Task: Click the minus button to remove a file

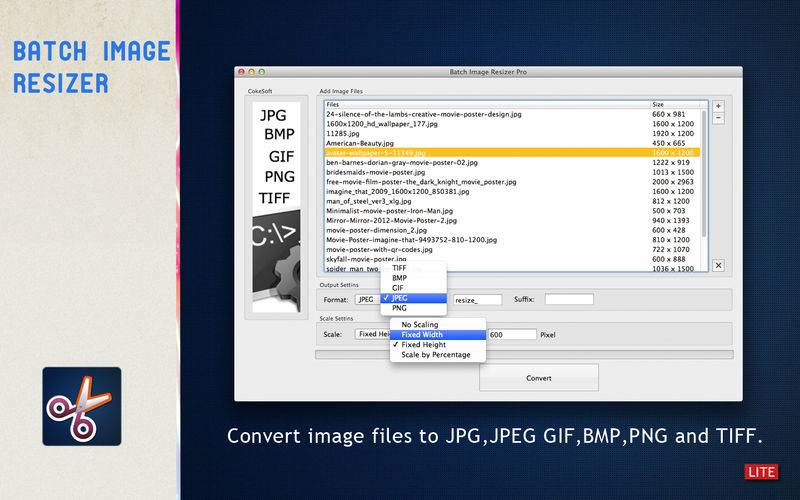Action: click(718, 118)
